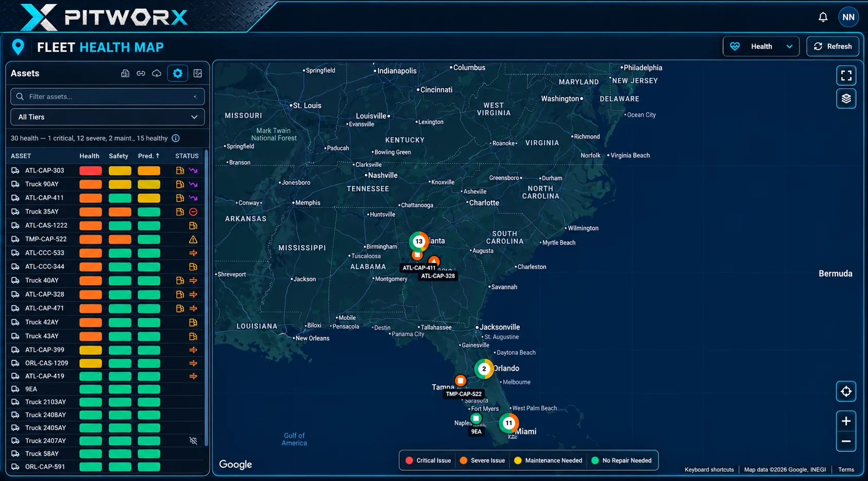Click the warning triangle for TMP-CAP-522

tap(193, 239)
